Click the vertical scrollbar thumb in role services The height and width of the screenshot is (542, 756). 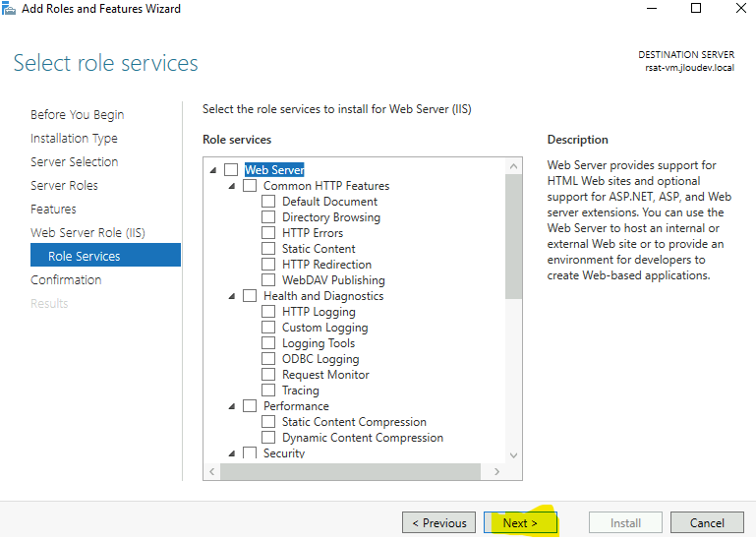tap(513, 236)
